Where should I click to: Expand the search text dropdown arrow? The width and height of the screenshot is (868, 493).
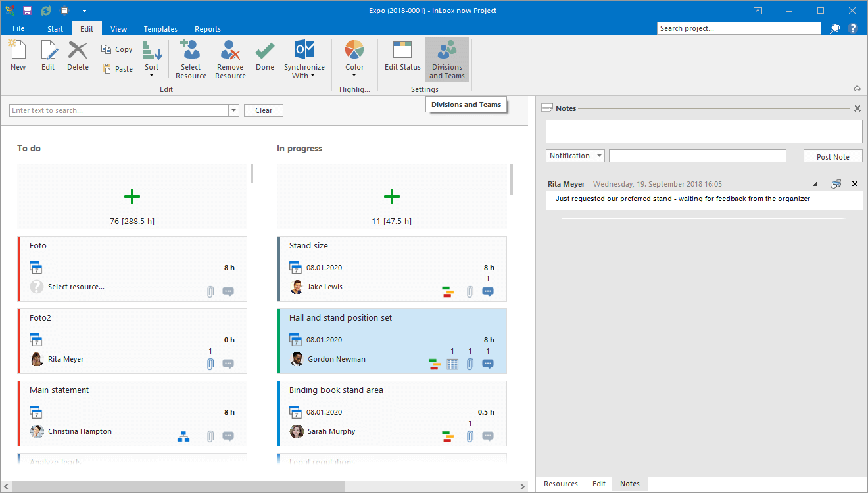click(x=233, y=110)
